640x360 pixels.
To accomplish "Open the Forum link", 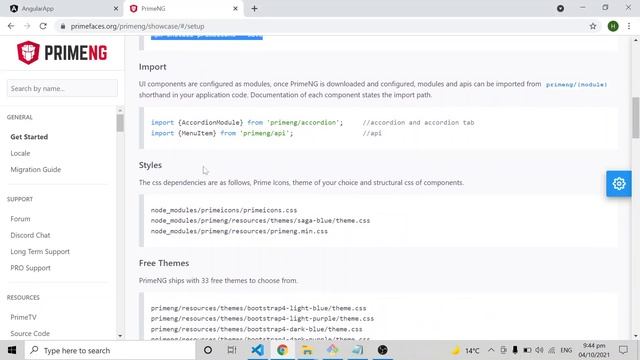I will click(x=20, y=219).
